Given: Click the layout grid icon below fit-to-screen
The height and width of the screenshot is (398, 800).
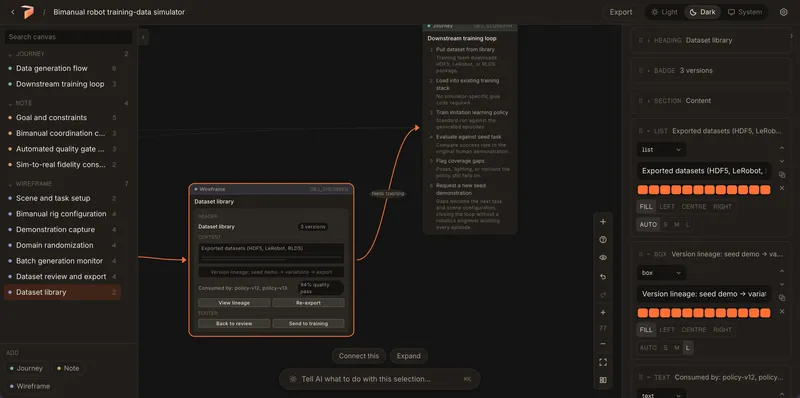Looking at the screenshot, I should tap(603, 380).
